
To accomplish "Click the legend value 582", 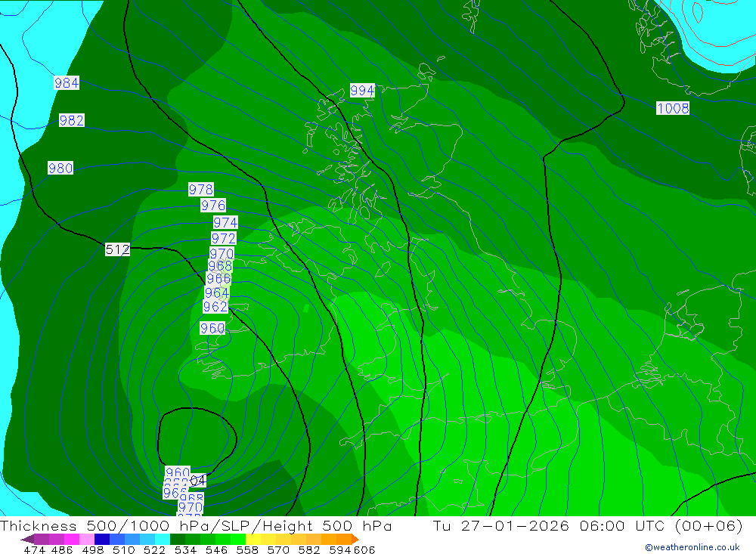I will (x=308, y=550).
